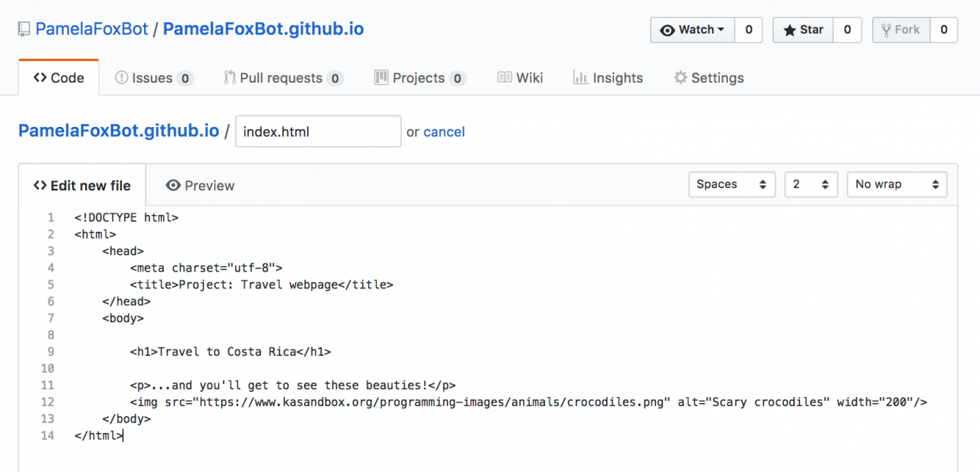Viewport: 980px width, 472px height.
Task: Click line number 12 in the gutter
Action: tap(47, 402)
